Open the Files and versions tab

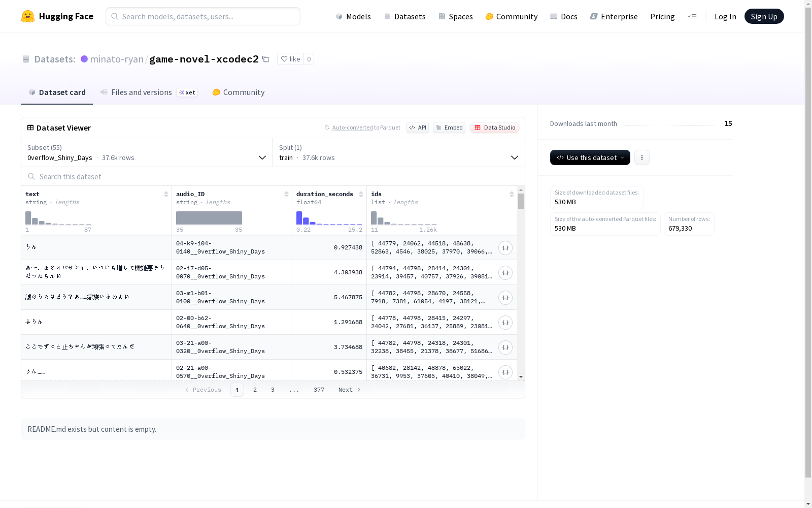[149, 92]
